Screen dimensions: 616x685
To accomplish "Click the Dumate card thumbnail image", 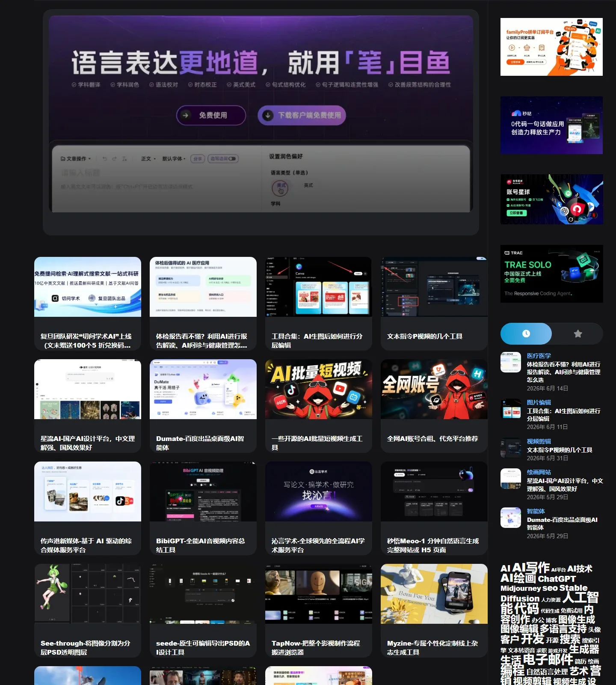I will click(x=203, y=389).
